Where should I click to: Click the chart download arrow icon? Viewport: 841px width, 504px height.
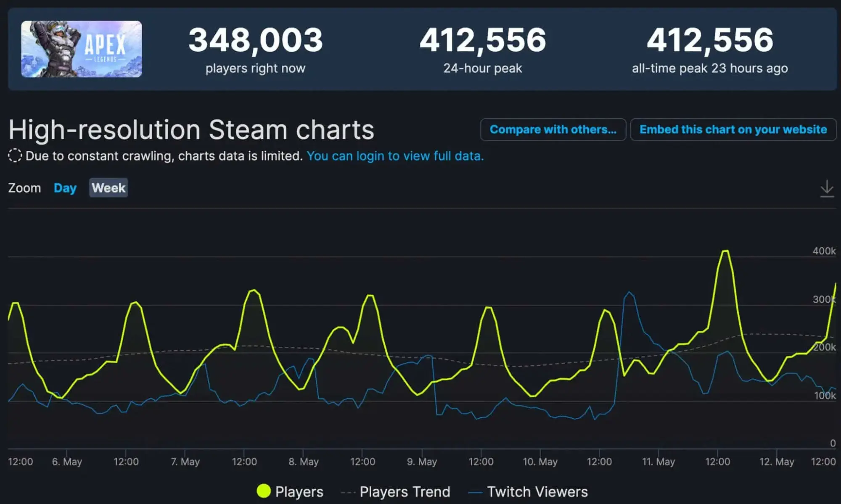pyautogui.click(x=827, y=188)
